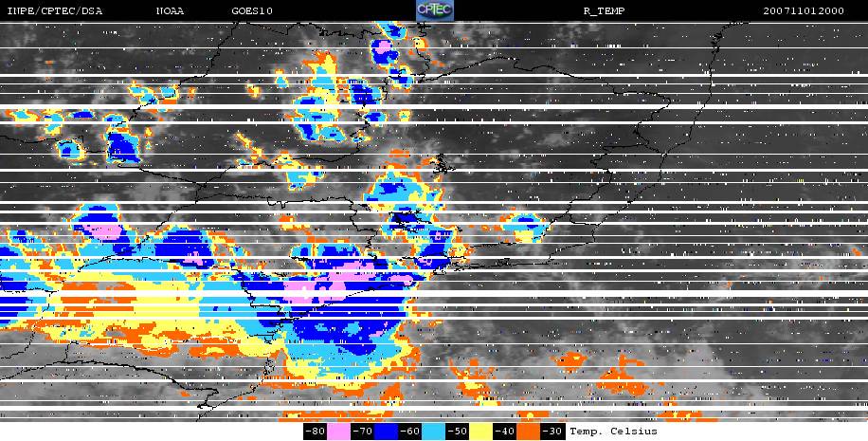Select the dark blue legend swatch

click(387, 432)
